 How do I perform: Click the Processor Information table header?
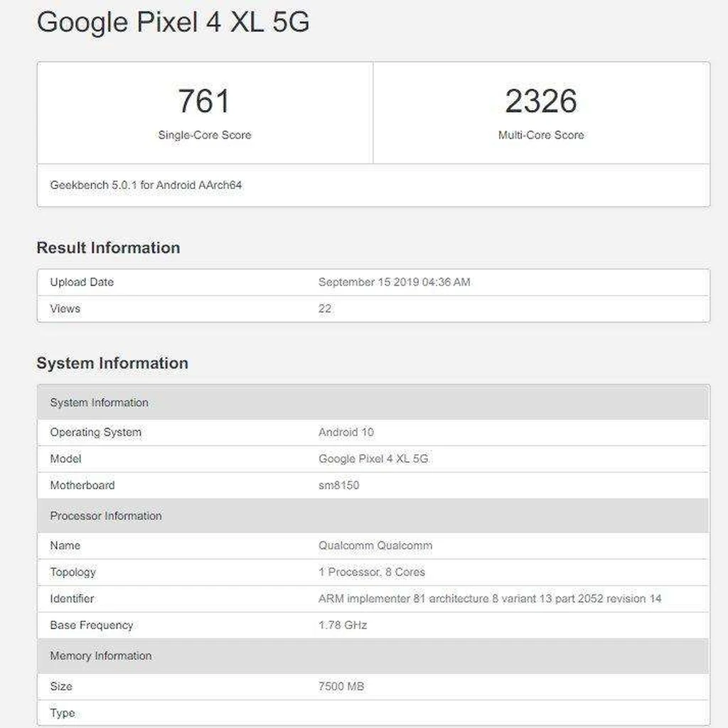point(373,516)
